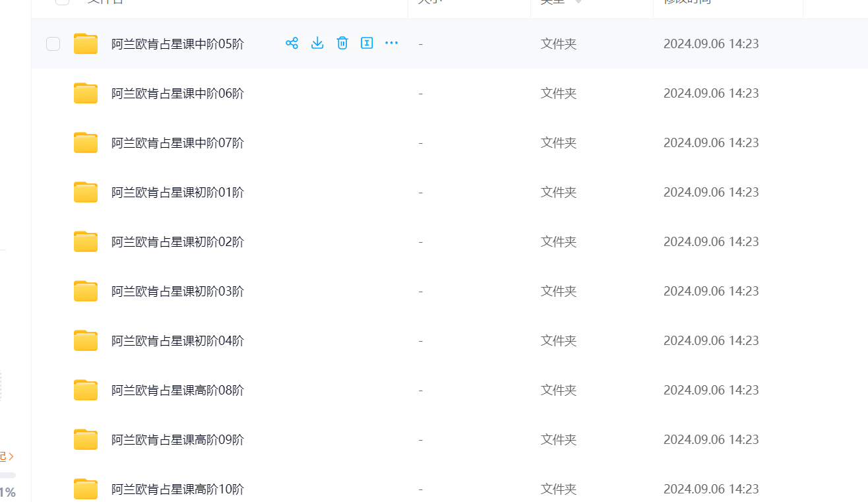Select the 阿兰欧肯占星课初阶04阶 row date cell
Screen dimensions: 868x502
(x=711, y=341)
